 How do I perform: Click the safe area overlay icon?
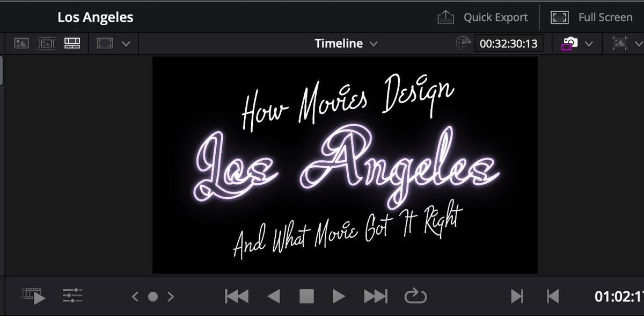click(620, 44)
